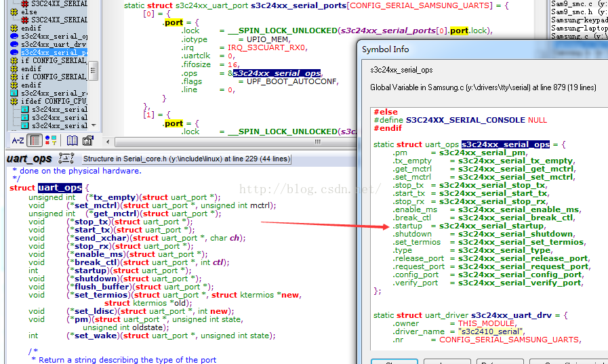Open the book browse icon in symbol toolbar
This screenshot has height=364, width=608.
click(72, 140)
